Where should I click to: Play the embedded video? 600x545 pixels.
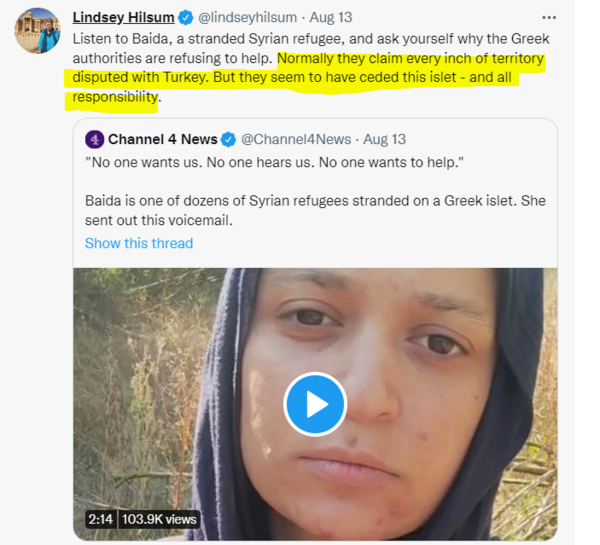[315, 404]
